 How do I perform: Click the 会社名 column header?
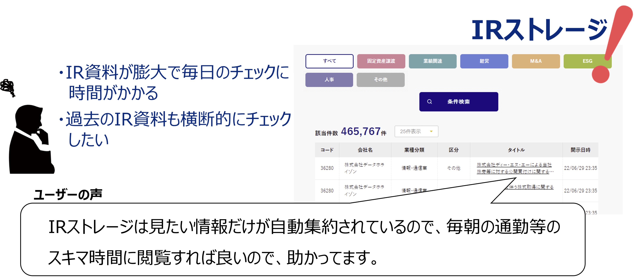(365, 150)
